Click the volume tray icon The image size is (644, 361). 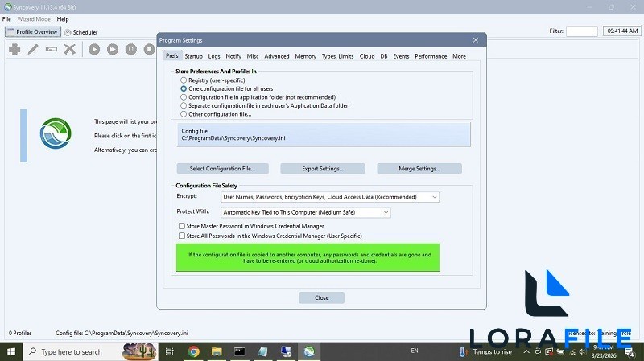point(582,351)
